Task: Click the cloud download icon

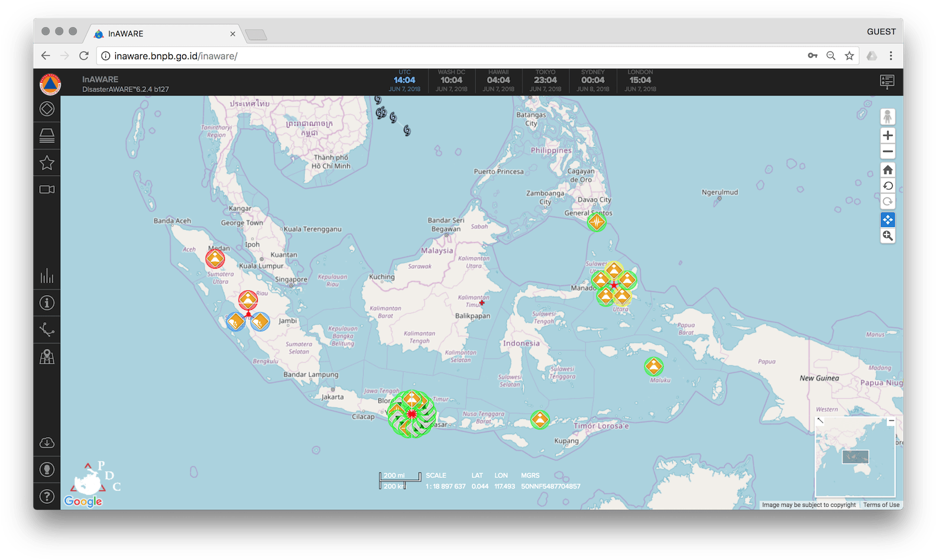Action: (47, 443)
